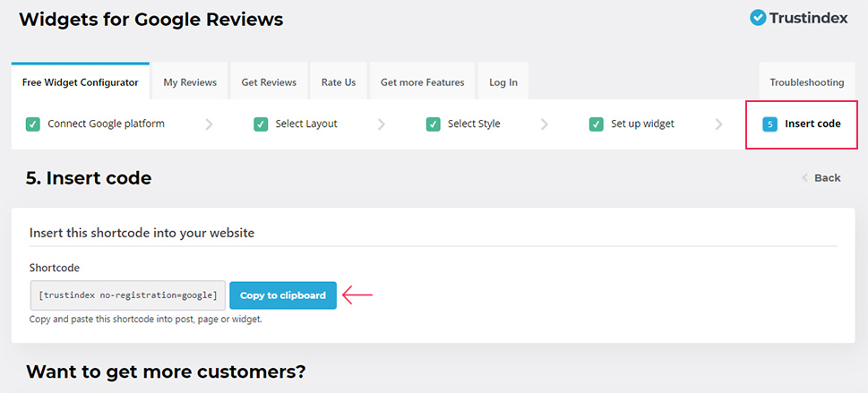The width and height of the screenshot is (868, 393).
Task: Select the Rate Us tab
Action: tap(339, 82)
